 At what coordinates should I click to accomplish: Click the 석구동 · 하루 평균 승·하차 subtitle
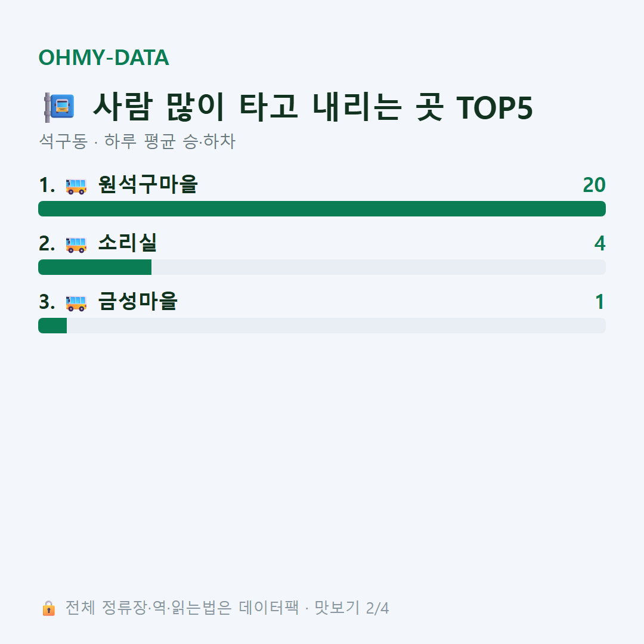point(137,141)
